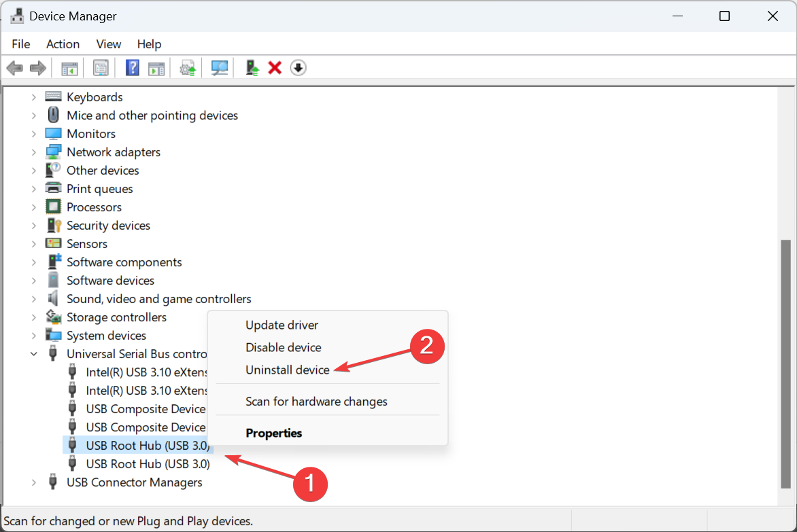
Task: Select the Software devices label
Action: point(110,280)
